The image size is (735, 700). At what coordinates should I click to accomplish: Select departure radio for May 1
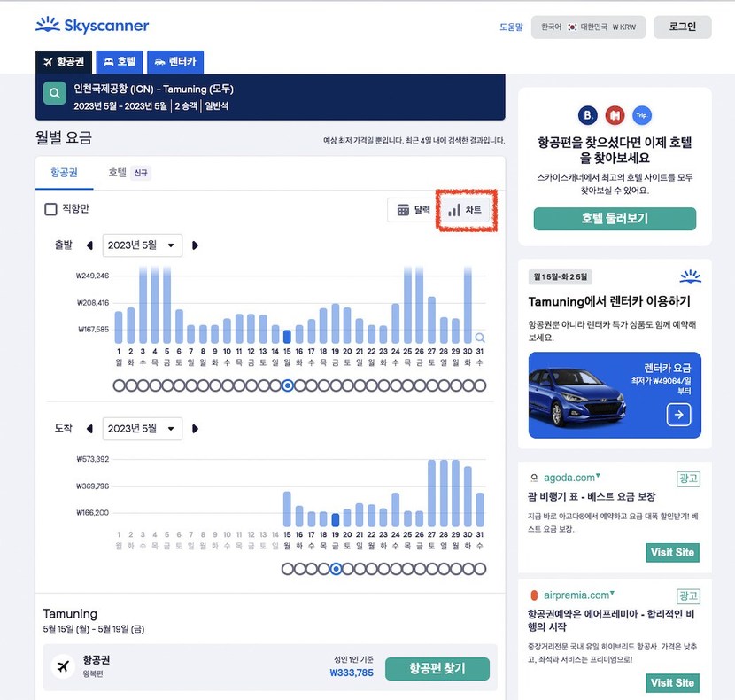(x=119, y=385)
